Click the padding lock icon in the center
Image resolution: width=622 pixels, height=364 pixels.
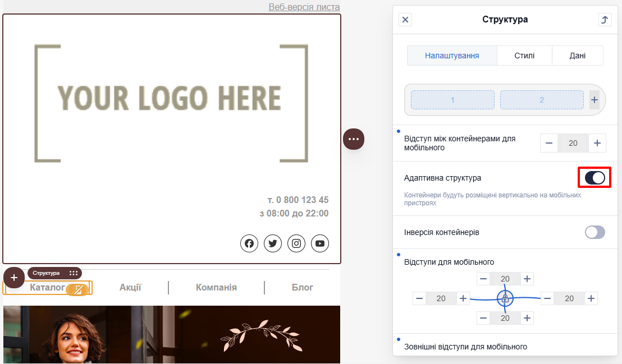tap(505, 298)
